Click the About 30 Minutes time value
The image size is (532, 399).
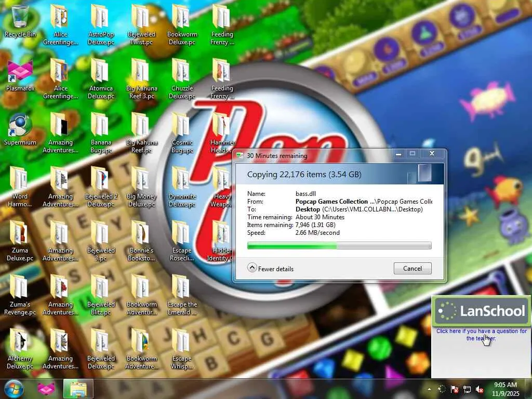pos(320,217)
